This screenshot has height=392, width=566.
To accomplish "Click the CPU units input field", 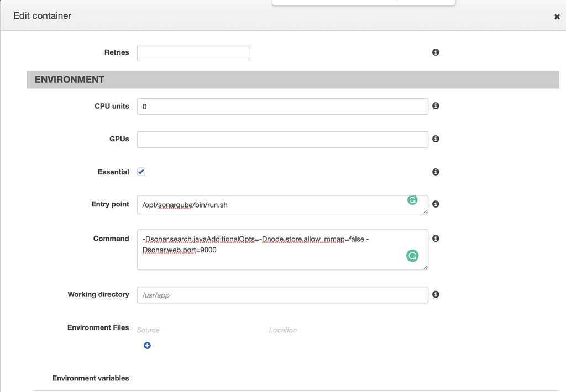I will 282,107.
